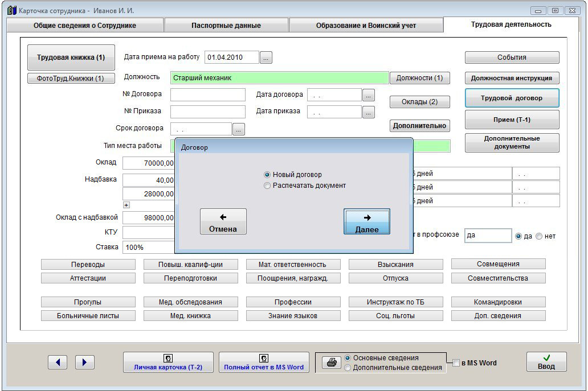Click into the № Приказа field
588x391 pixels.
pyautogui.click(x=207, y=112)
